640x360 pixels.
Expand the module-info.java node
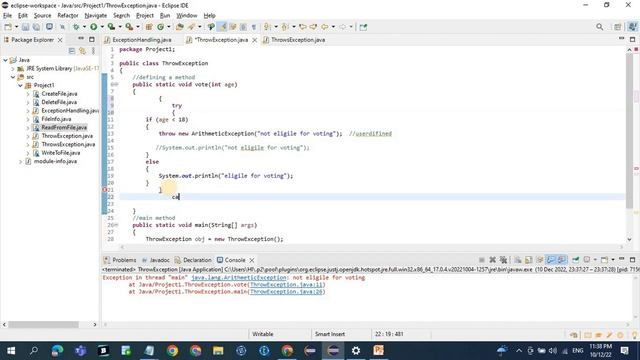click(20, 162)
